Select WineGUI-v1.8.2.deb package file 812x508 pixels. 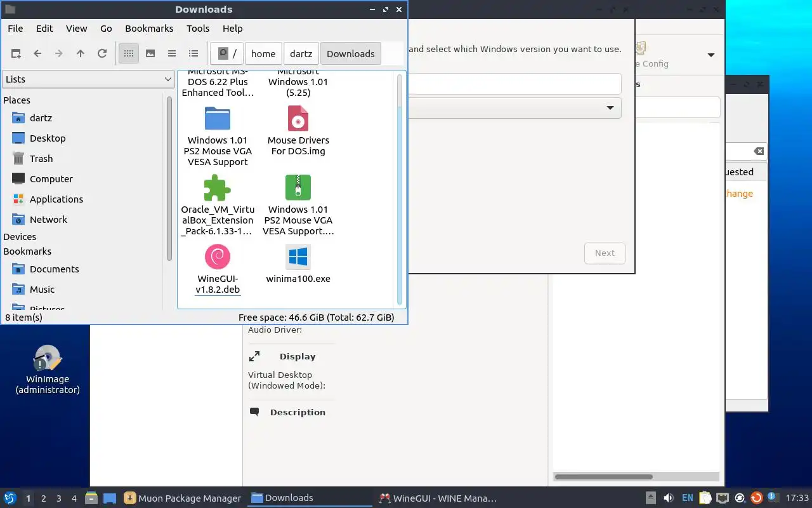tap(218, 270)
